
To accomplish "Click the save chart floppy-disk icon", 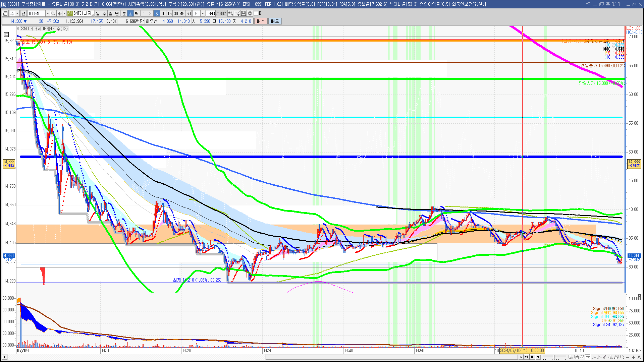I will (244, 13).
